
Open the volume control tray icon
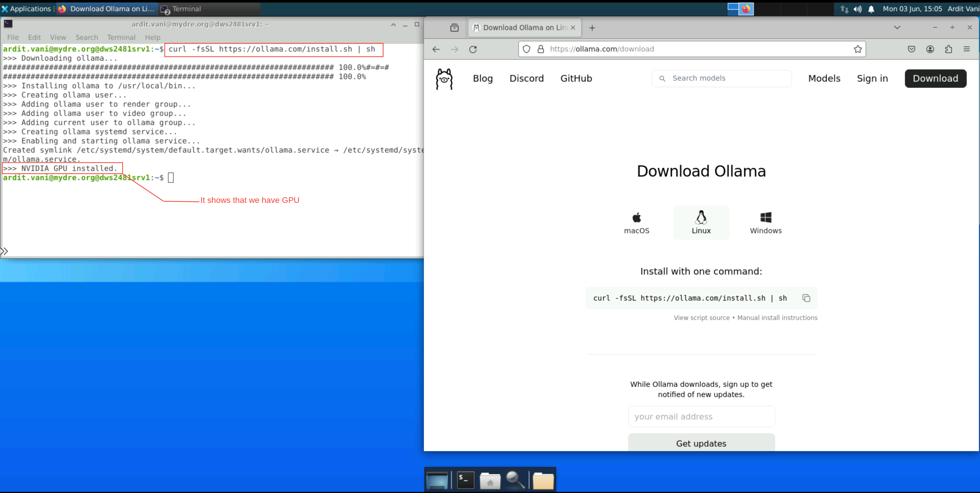(857, 9)
